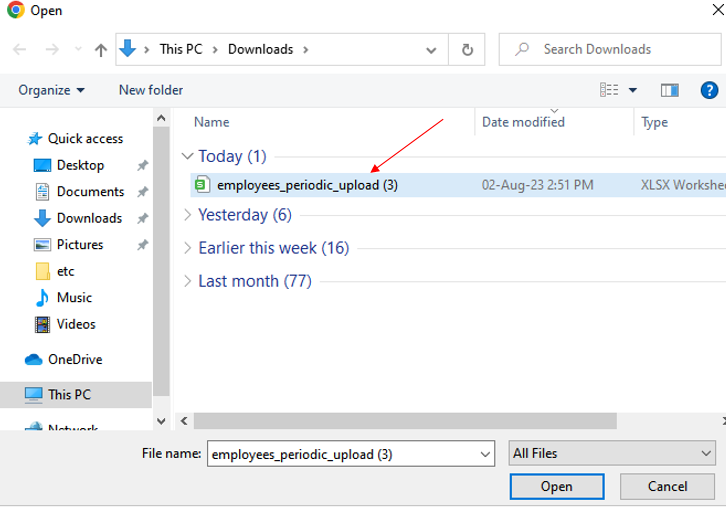Click the change view layout icon
Image resolution: width=726 pixels, height=507 pixels.
point(609,90)
